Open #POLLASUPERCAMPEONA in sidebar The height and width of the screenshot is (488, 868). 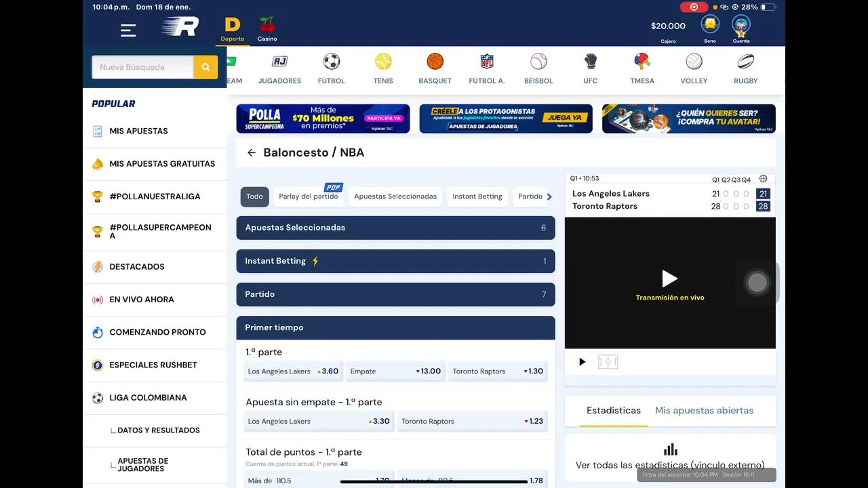point(155,232)
